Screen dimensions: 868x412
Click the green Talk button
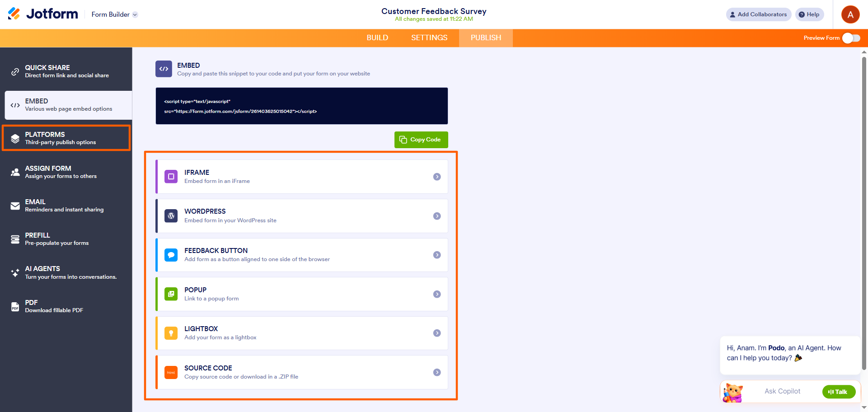[839, 392]
